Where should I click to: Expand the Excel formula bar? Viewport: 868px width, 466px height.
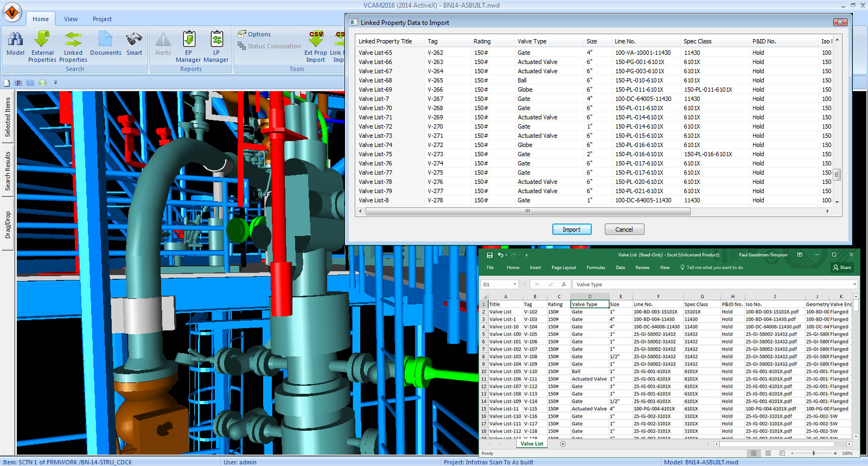point(854,284)
